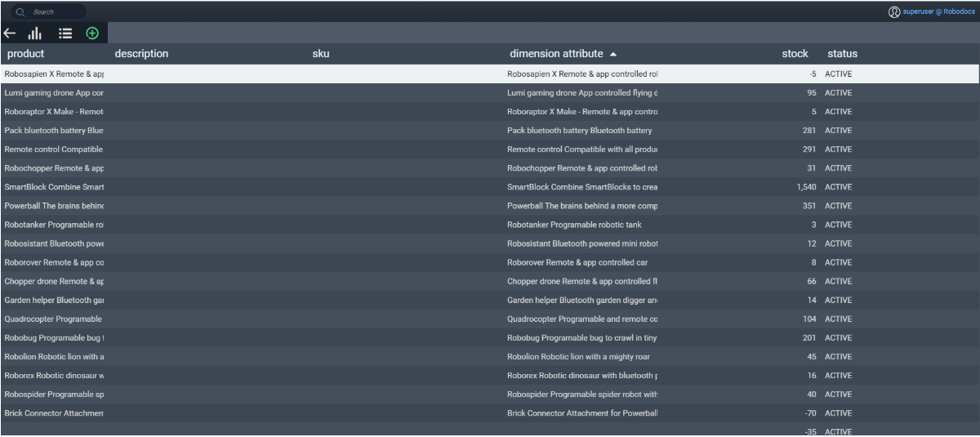The image size is (980, 437).
Task: Click ACTIVE status in Robolion row
Action: pos(838,356)
